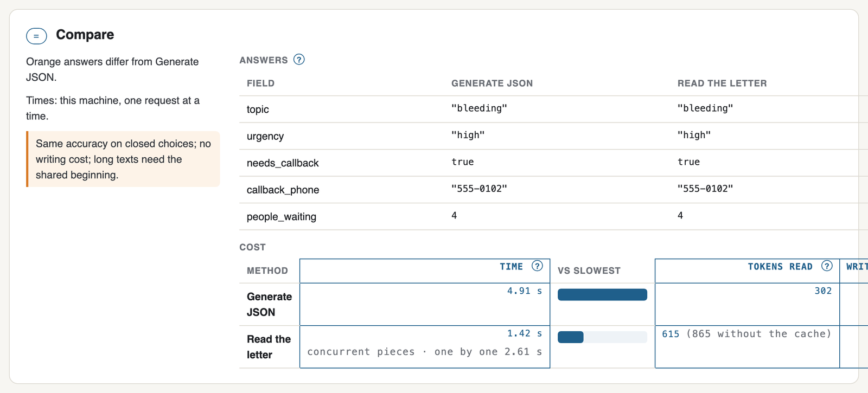868x393 pixels.
Task: Click the 302 tokens read value
Action: pos(823,291)
